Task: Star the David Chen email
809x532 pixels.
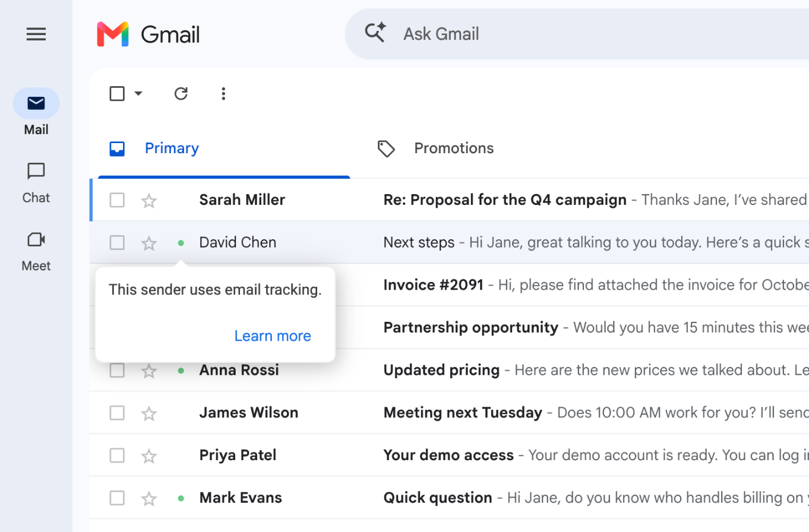Action: pos(148,243)
